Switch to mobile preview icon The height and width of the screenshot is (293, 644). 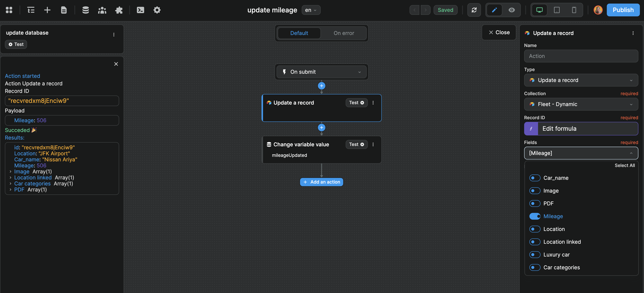[574, 10]
